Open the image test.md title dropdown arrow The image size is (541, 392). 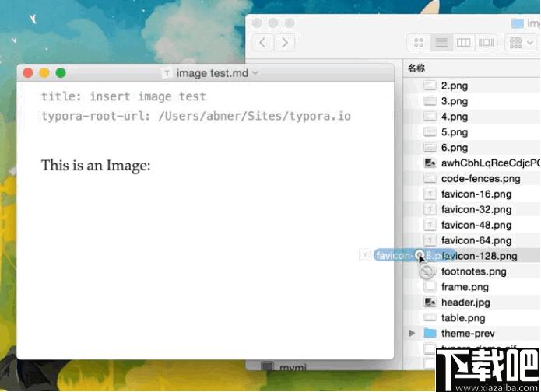tap(255, 73)
